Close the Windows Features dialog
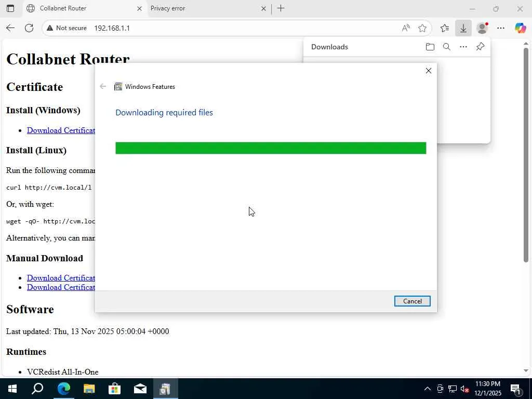 tap(429, 71)
